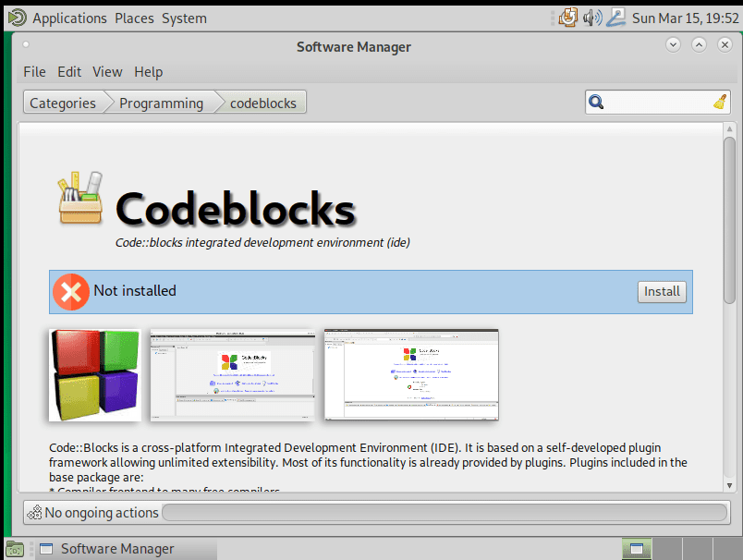
Task: Open the File menu
Action: 34,72
